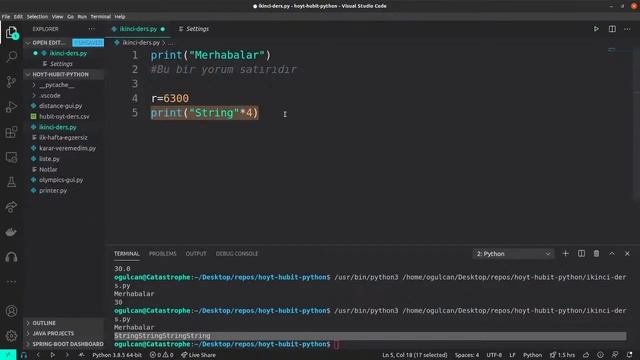Click the errors and warnings counter

click(x=161, y=355)
